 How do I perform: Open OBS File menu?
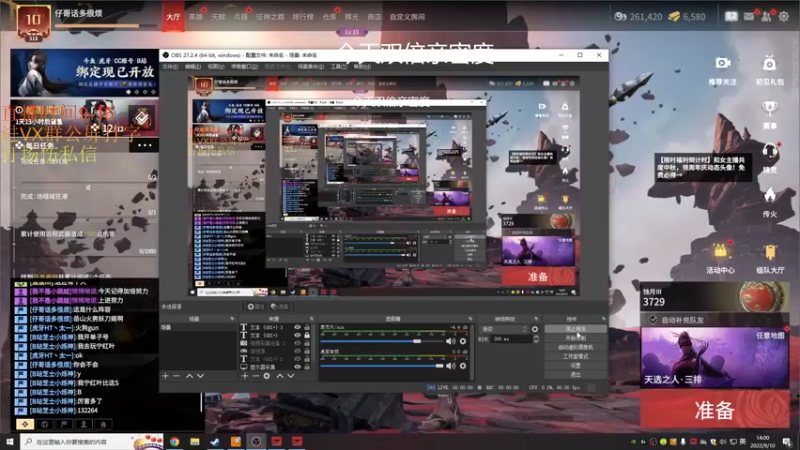[x=170, y=67]
